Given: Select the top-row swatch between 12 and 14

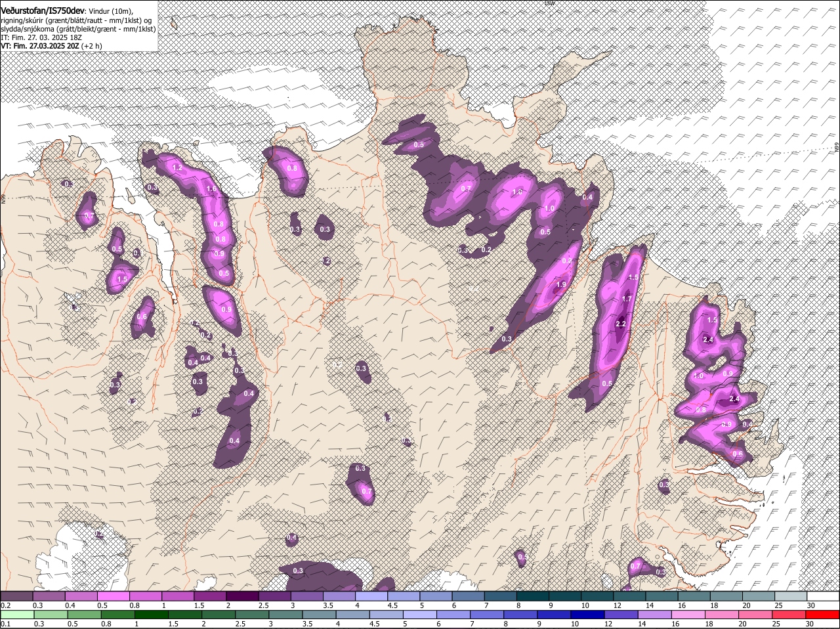Looking at the screenshot, I should pyautogui.click(x=629, y=596).
